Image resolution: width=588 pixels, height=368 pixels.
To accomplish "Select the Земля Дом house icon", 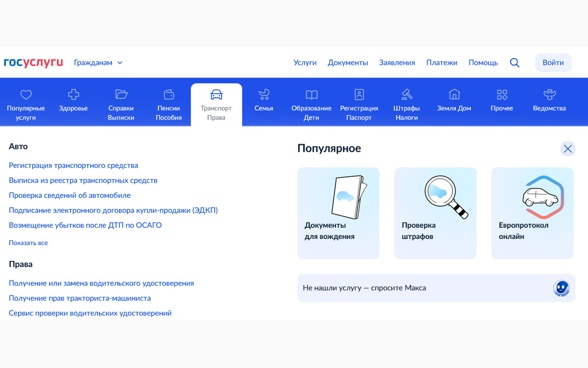I will (x=454, y=94).
